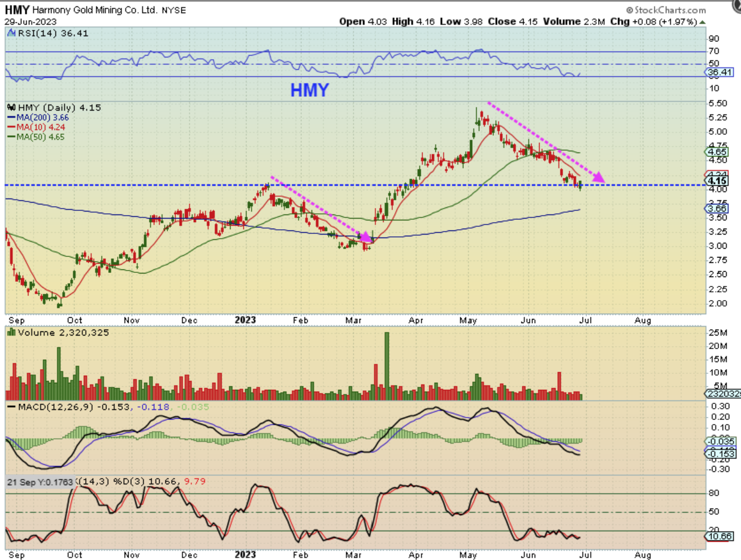Image resolution: width=741 pixels, height=560 pixels.
Task: Click the pink arrowhead near 4.15 price level
Action: [598, 176]
